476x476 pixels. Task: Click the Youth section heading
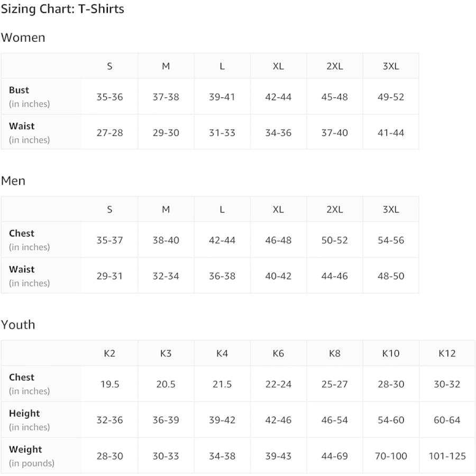(x=18, y=325)
